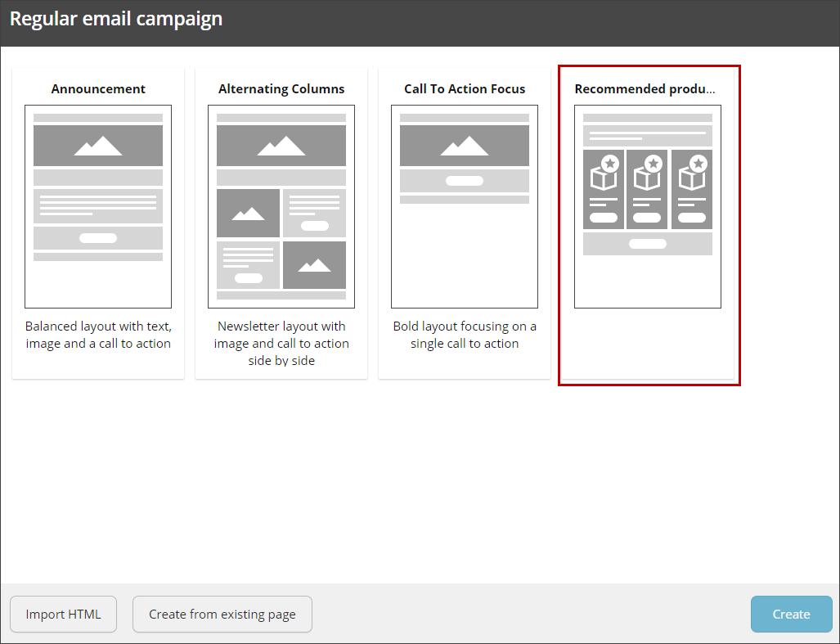Click the Regular email campaign heading
Viewport: 840px width, 644px height.
[115, 20]
